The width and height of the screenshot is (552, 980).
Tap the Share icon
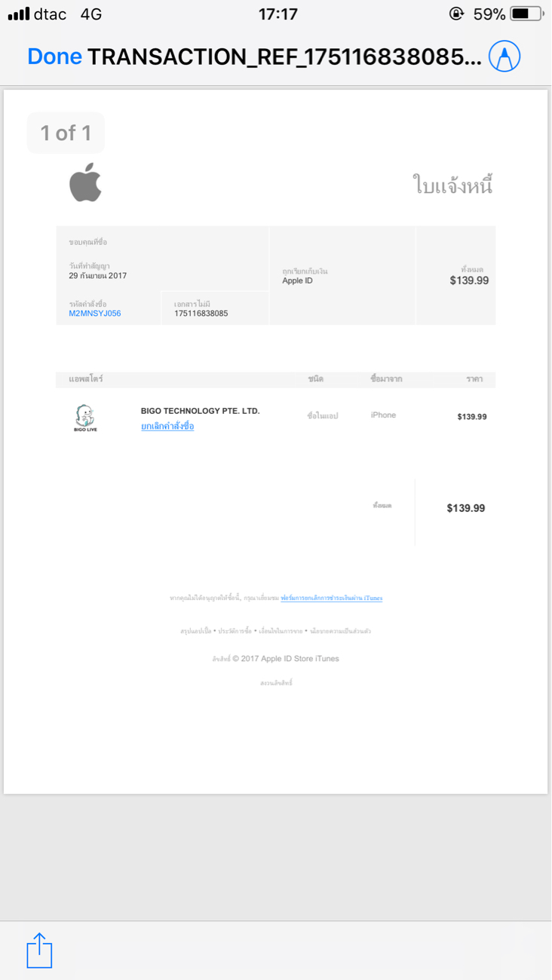(x=39, y=951)
